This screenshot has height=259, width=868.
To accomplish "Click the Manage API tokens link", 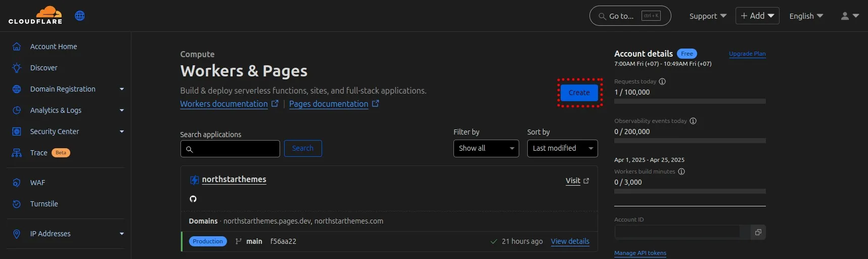I will point(640,253).
